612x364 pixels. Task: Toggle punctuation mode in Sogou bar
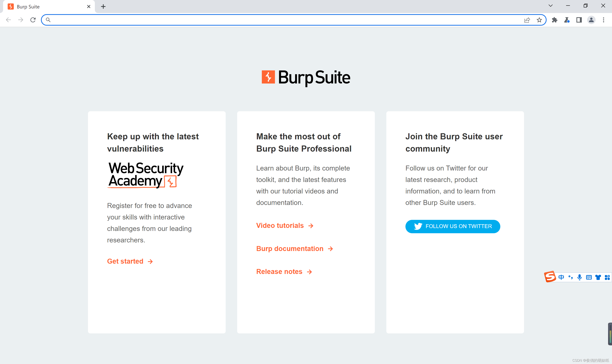point(570,277)
